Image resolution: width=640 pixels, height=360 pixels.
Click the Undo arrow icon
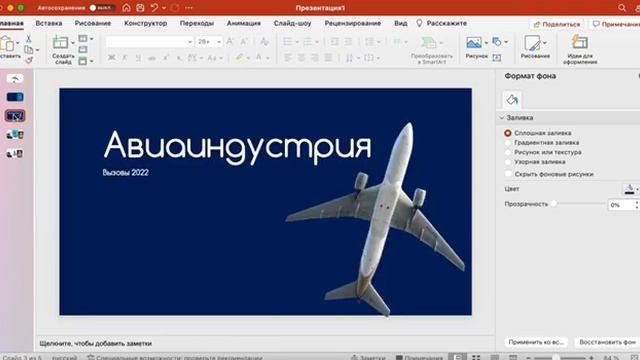click(x=154, y=8)
